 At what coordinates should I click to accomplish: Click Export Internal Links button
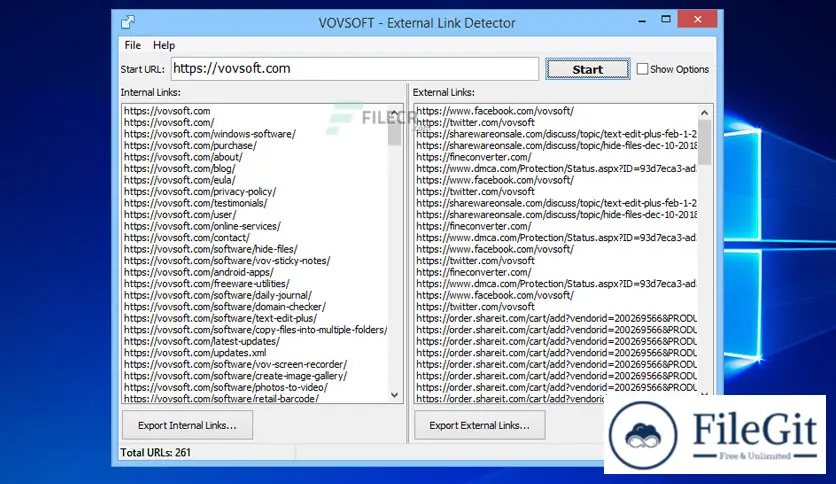point(187,425)
